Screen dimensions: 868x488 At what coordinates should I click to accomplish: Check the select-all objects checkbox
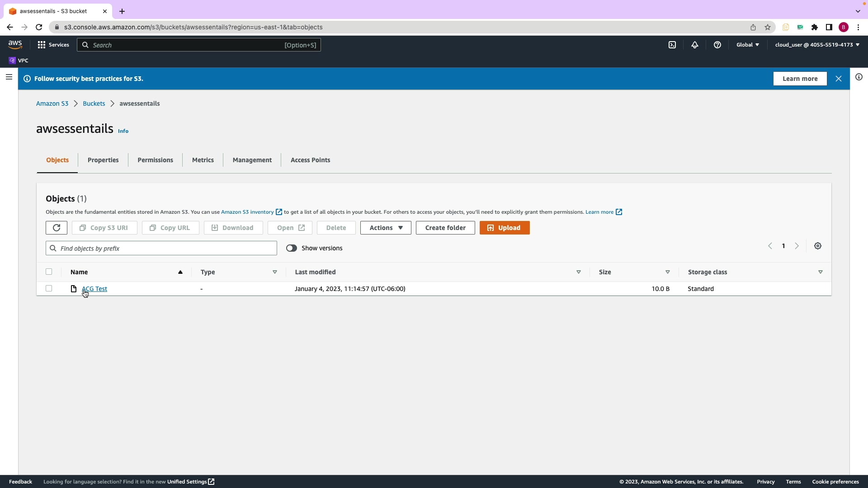tap(49, 272)
